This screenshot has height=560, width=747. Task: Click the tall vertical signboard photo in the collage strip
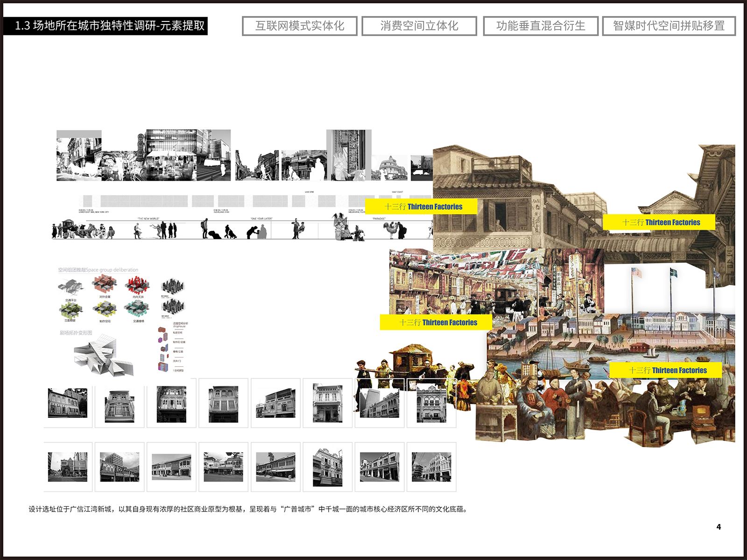349,155
